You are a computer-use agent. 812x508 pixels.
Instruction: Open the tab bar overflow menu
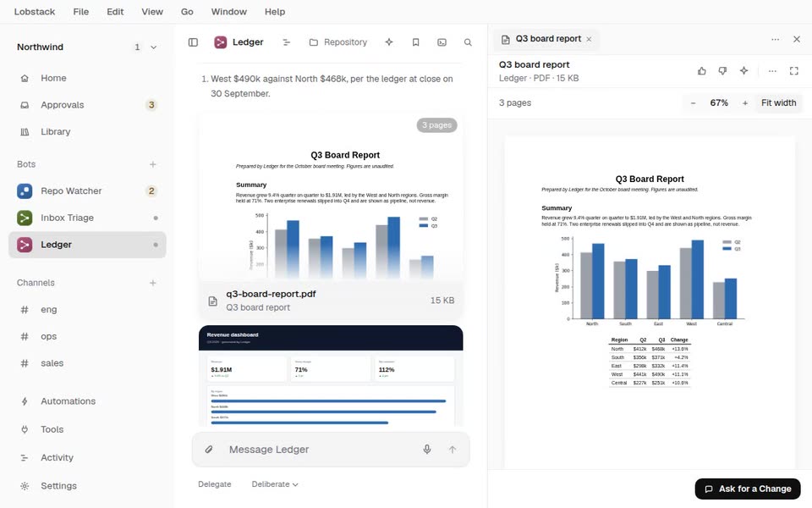pyautogui.click(x=776, y=39)
